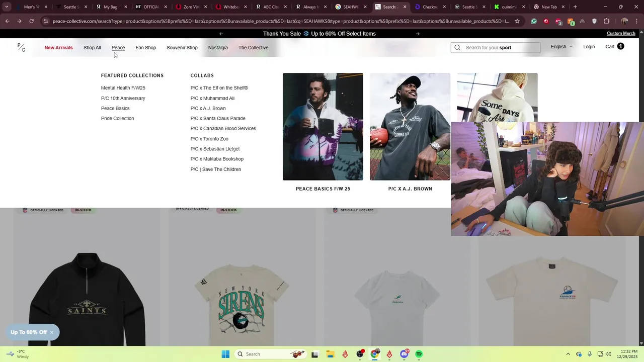The width and height of the screenshot is (644, 362).
Task: Open Pride Collection link
Action: (117, 119)
